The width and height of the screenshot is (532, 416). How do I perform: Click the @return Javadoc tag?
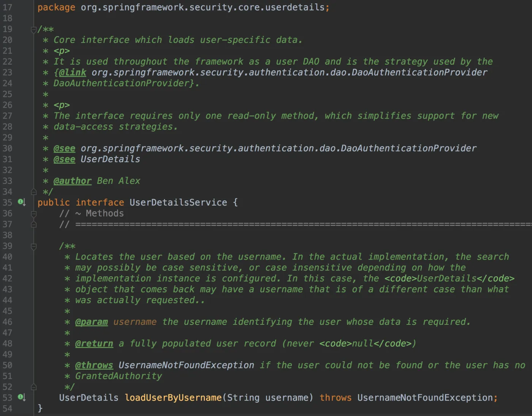(94, 344)
